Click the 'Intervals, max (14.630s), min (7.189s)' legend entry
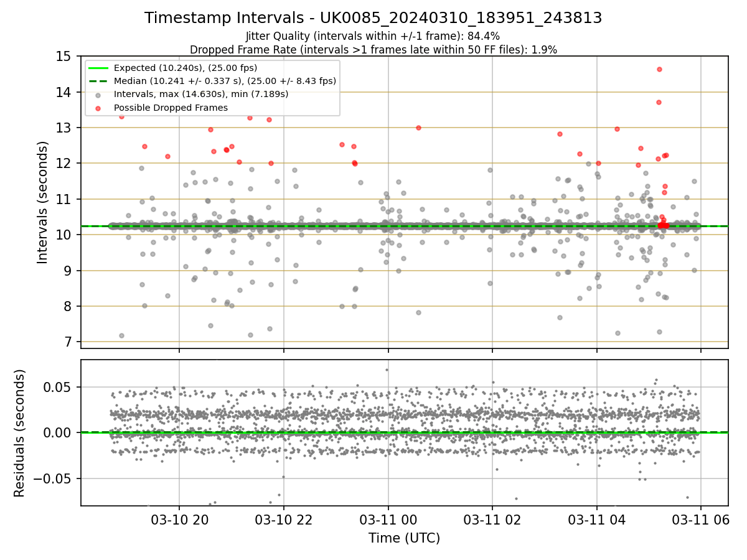The image size is (747, 560). [x=201, y=94]
